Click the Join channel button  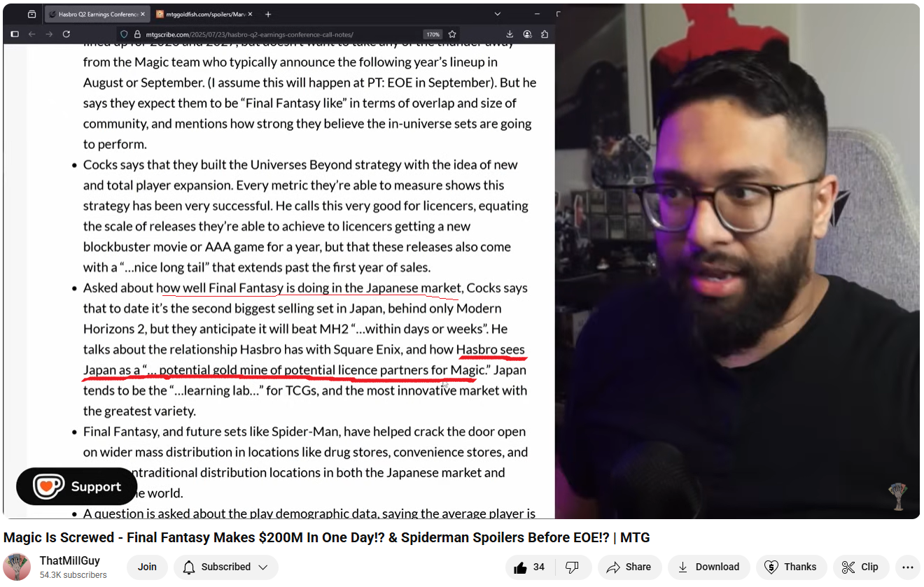pyautogui.click(x=147, y=567)
